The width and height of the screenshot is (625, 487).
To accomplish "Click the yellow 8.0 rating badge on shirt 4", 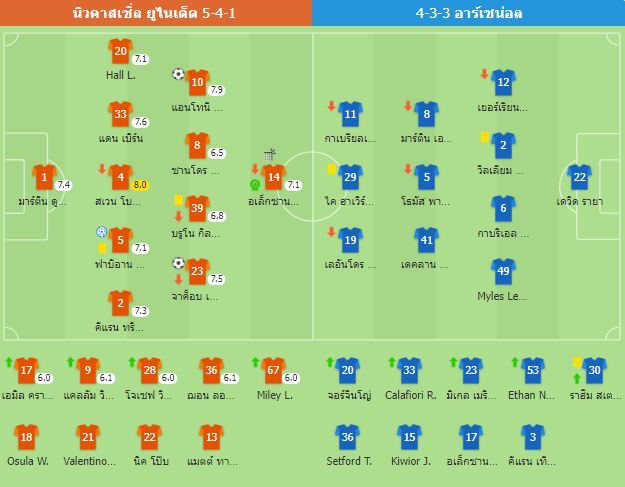I will coord(140,185).
